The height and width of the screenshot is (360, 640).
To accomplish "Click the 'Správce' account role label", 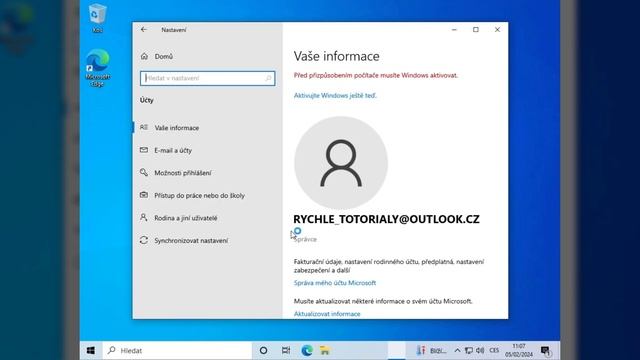I will tap(305, 239).
